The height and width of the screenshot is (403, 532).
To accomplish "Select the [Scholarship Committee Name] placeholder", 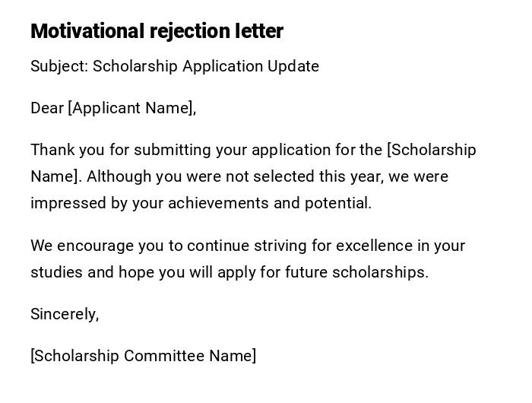I will click(x=143, y=356).
